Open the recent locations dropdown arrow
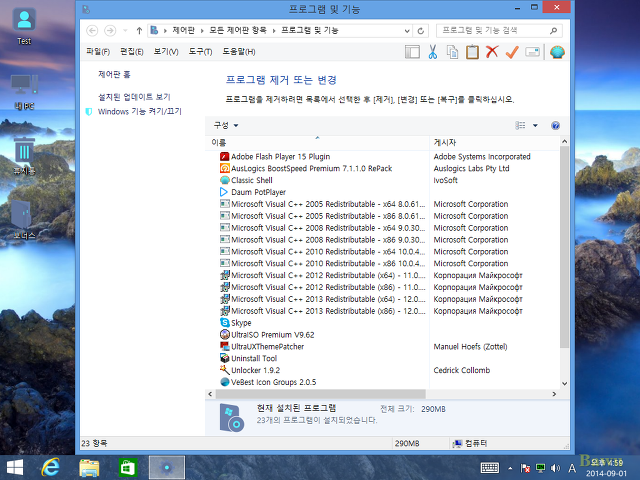 [125, 31]
